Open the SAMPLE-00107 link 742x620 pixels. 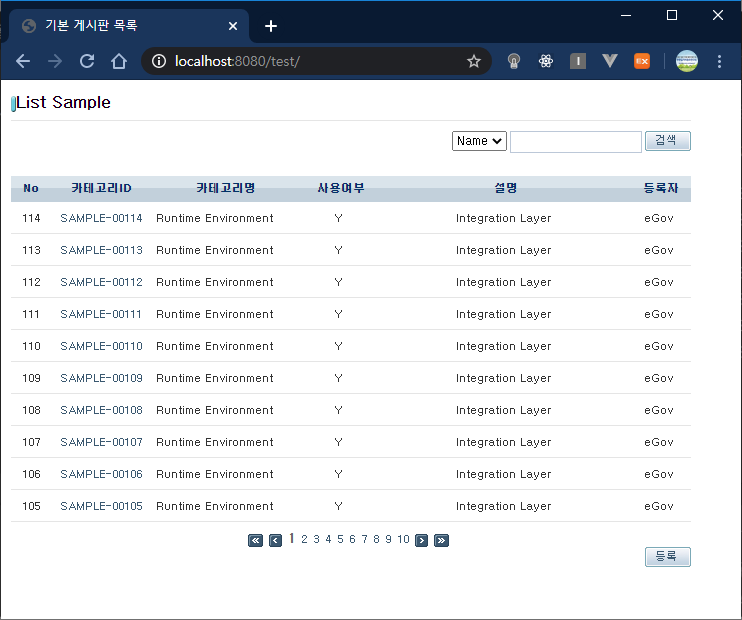click(101, 442)
